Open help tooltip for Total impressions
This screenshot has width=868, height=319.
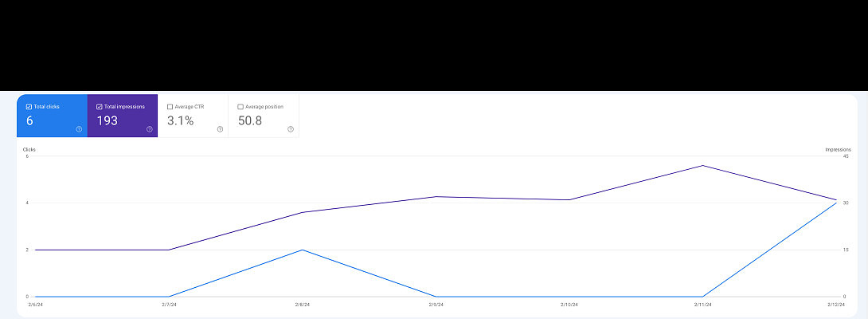pos(149,129)
